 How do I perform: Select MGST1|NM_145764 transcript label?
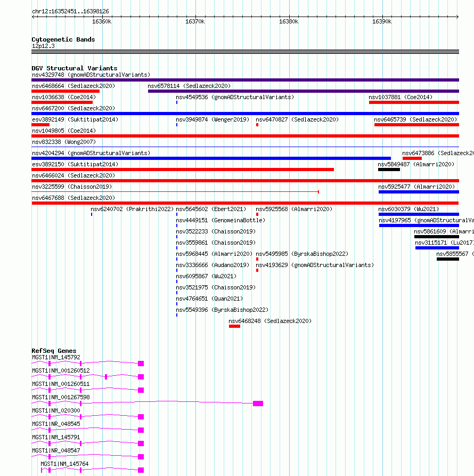[x=64, y=464]
